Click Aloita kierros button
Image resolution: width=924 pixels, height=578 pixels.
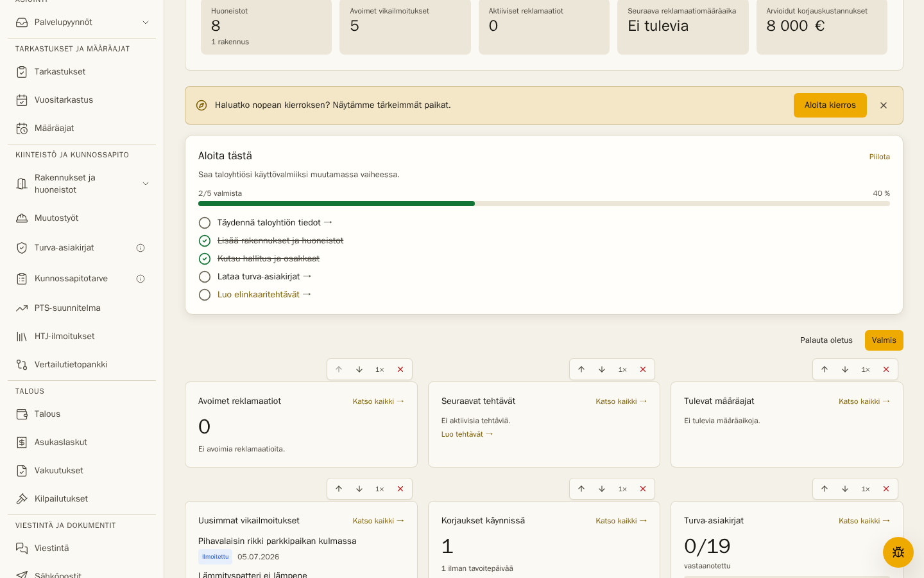click(x=830, y=105)
